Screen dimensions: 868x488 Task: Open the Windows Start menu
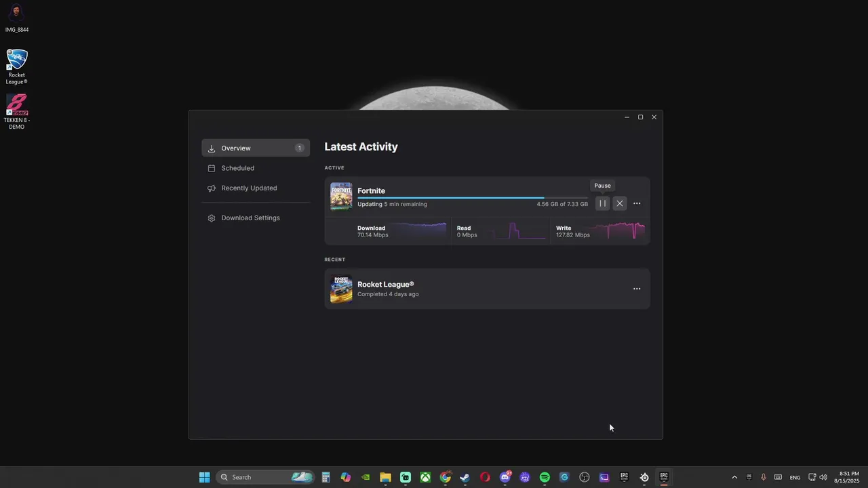(x=204, y=477)
